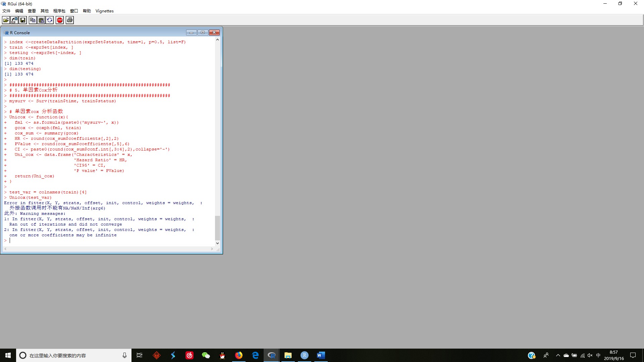Click the Copy and paste icon

point(50,20)
